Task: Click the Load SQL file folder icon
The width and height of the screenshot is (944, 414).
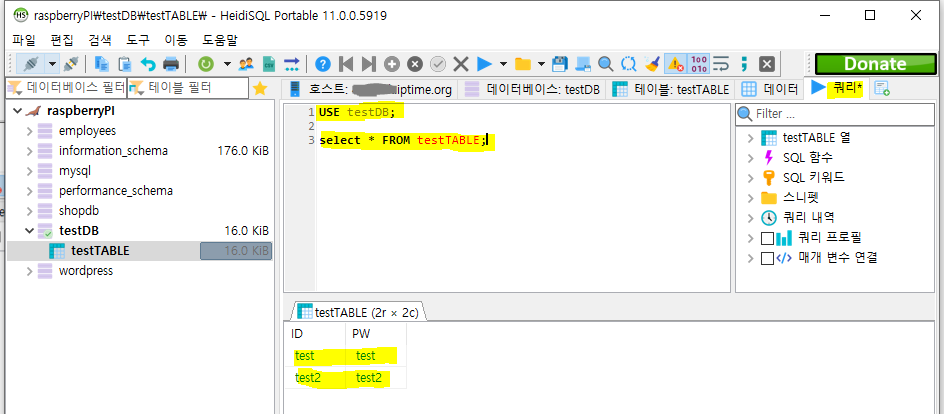Action: [x=523, y=63]
